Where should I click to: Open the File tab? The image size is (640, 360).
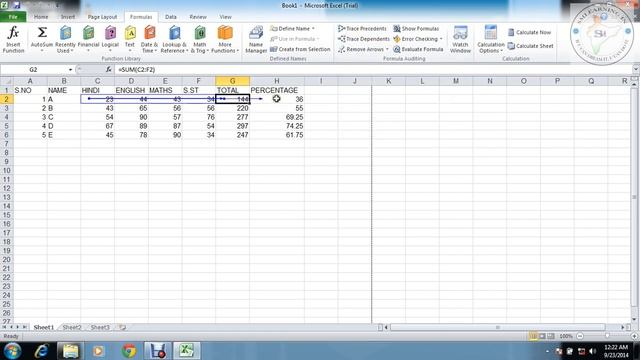13,17
